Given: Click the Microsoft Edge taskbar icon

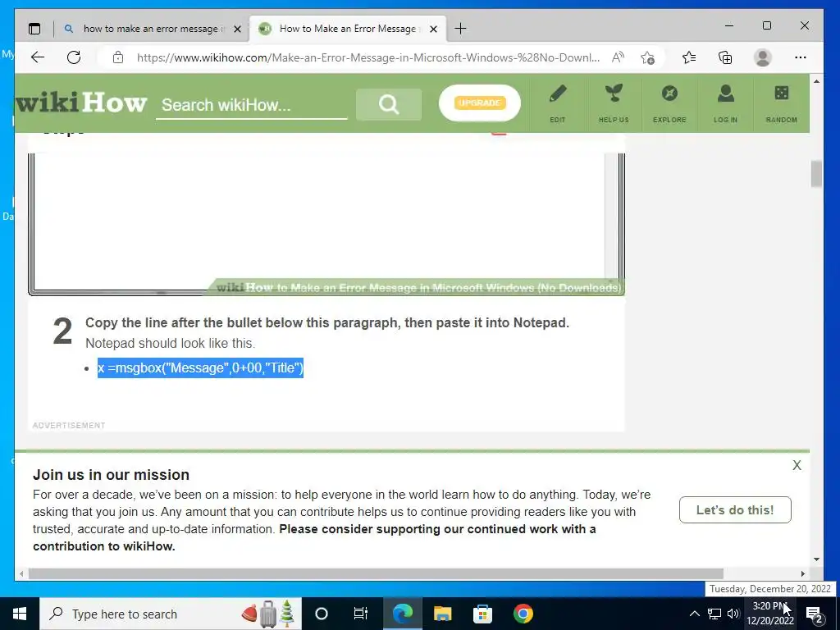Looking at the screenshot, I should point(402,614).
